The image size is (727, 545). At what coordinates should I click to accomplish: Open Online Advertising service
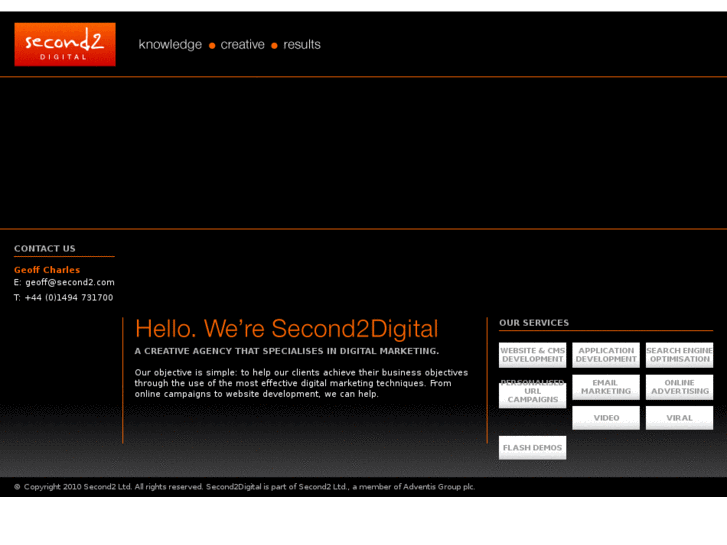tap(679, 387)
